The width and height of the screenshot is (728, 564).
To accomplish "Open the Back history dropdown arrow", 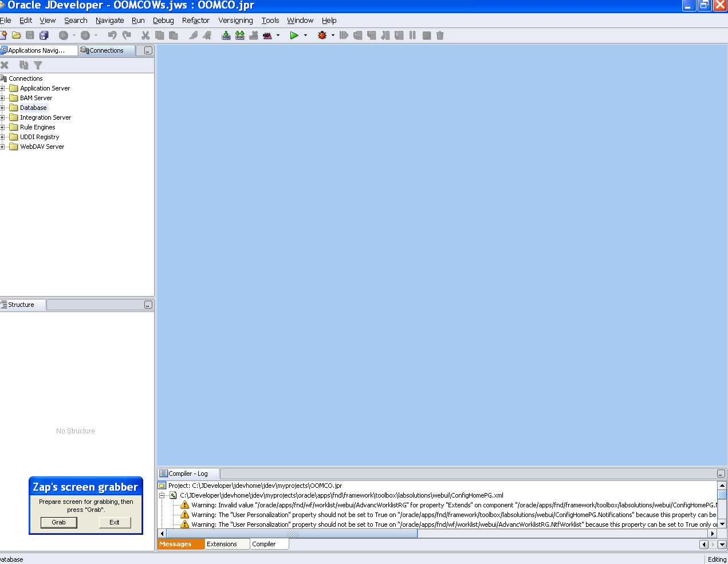I will [x=74, y=36].
